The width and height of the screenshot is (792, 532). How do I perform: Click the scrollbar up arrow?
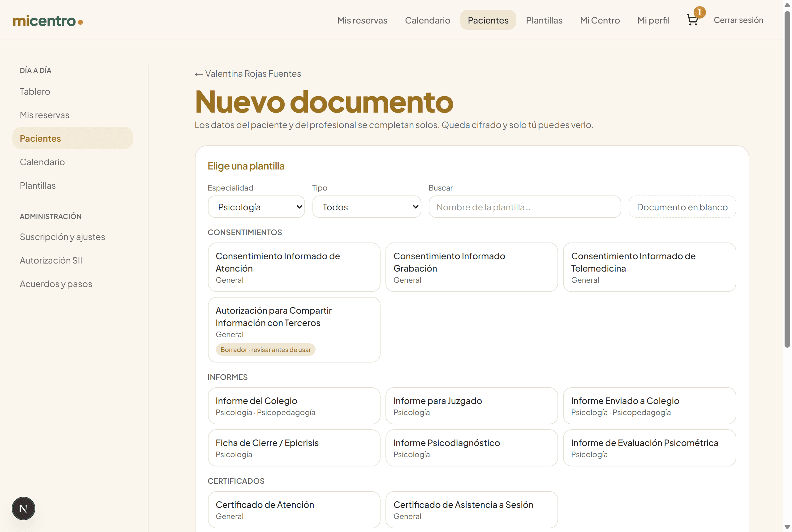(x=787, y=5)
